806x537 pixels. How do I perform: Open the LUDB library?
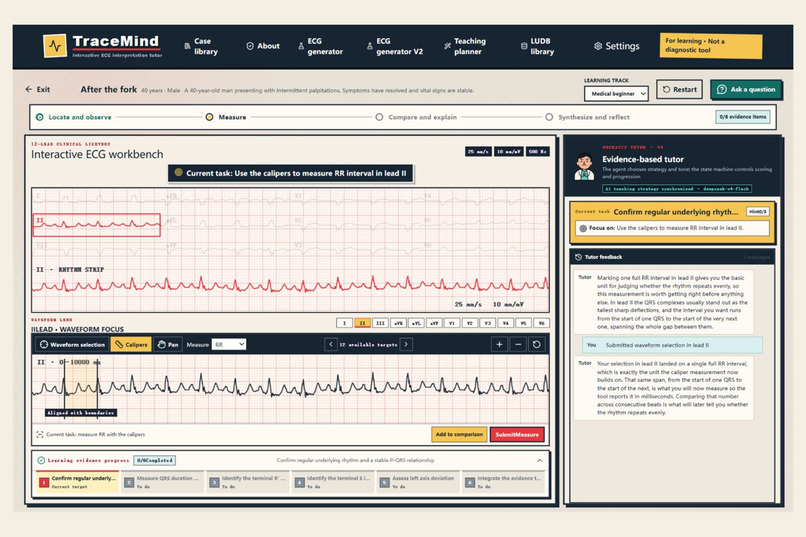tap(537, 46)
